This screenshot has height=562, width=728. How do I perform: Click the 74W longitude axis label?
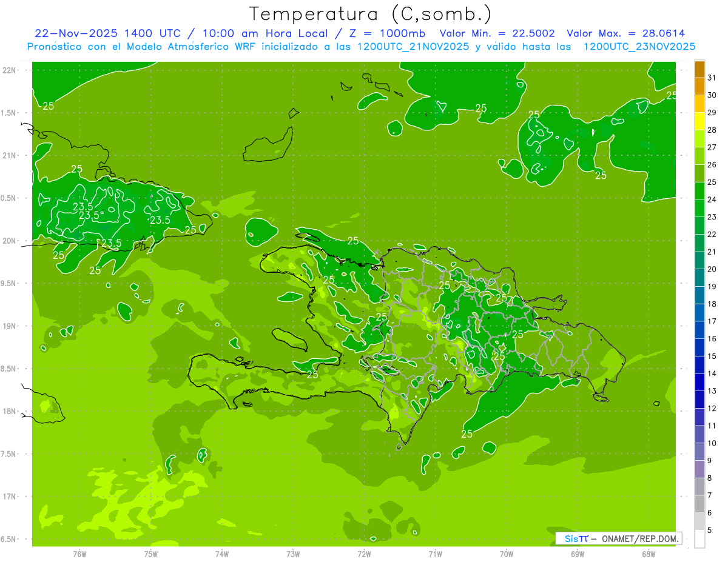coord(222,554)
